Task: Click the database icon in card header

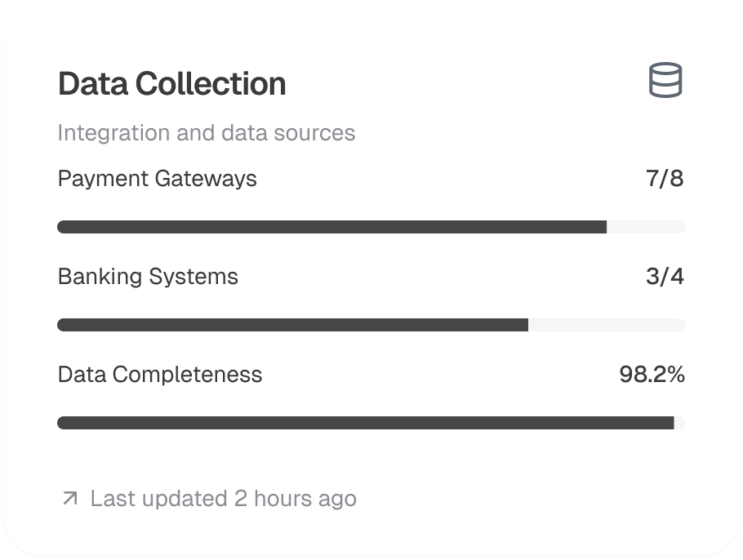Action: pyautogui.click(x=665, y=82)
